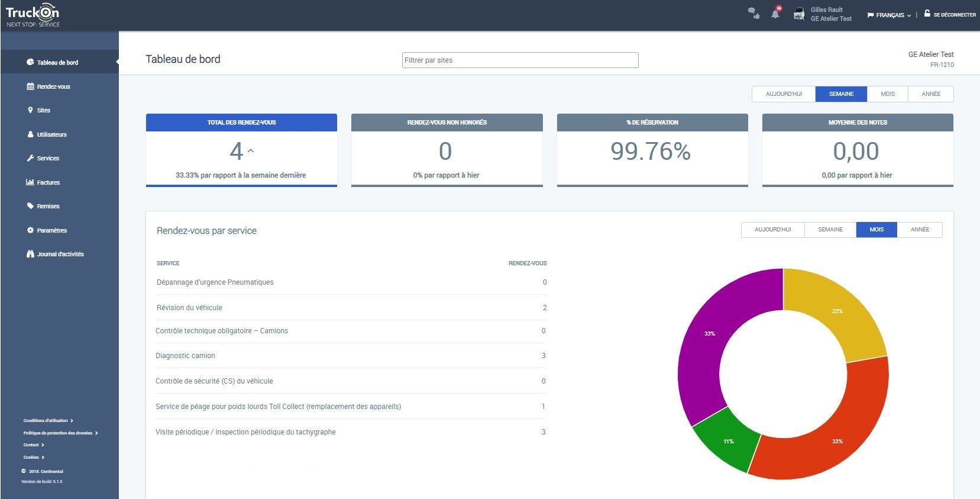Click Contrôle de sécurité (CS) du véhicule
This screenshot has width=980, height=499.
point(351,381)
